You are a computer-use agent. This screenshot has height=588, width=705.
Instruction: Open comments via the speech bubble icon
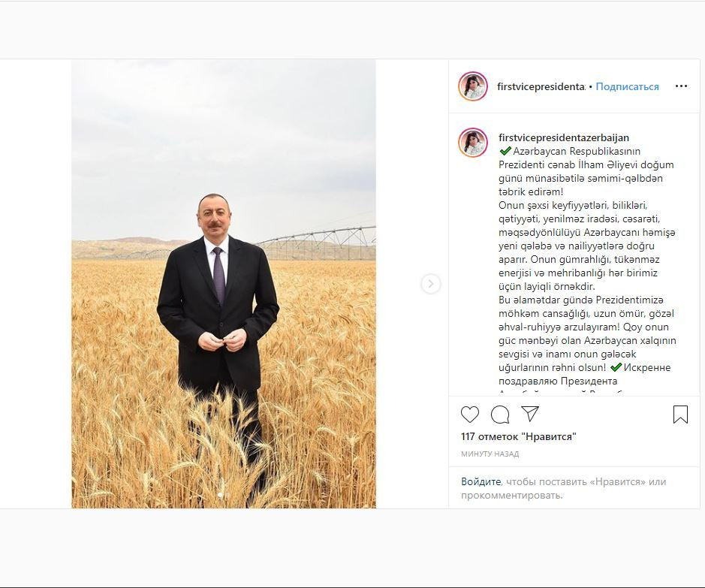(x=500, y=414)
